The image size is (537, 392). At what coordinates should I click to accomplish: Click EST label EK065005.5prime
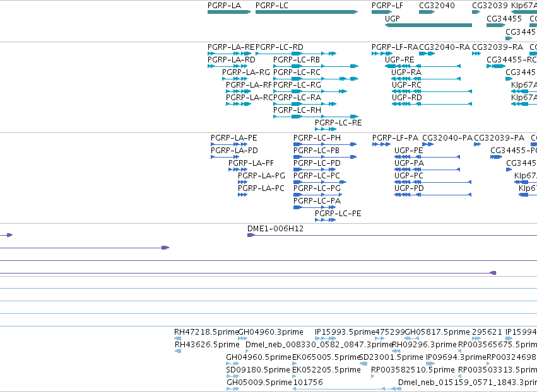(326, 357)
